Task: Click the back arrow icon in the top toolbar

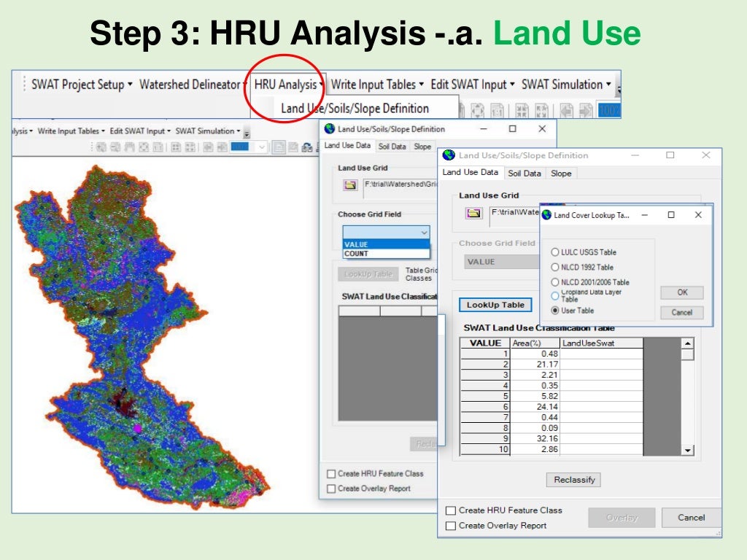Action: [x=565, y=110]
